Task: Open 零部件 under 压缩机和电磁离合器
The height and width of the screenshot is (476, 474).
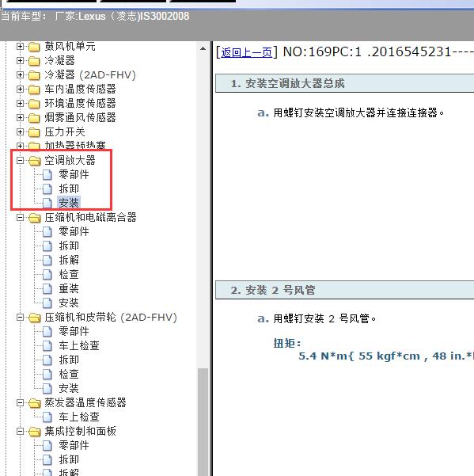Action: pyautogui.click(x=74, y=231)
